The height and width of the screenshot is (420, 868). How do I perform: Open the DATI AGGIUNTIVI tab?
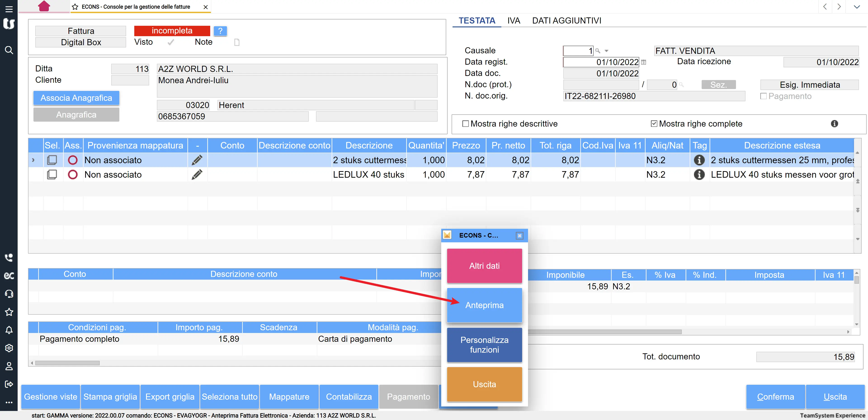566,21
